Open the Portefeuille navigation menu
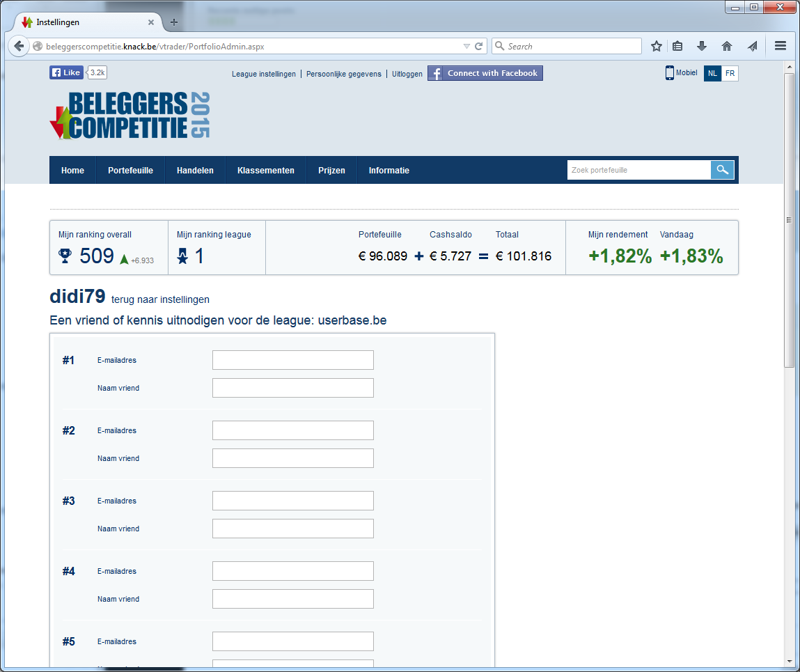Viewport: 800px width, 672px height. (130, 171)
